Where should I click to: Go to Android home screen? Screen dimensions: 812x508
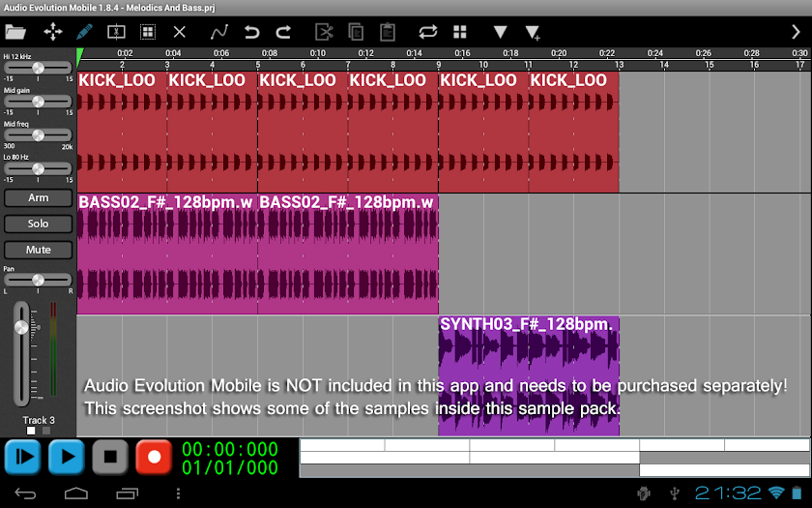coord(76,493)
